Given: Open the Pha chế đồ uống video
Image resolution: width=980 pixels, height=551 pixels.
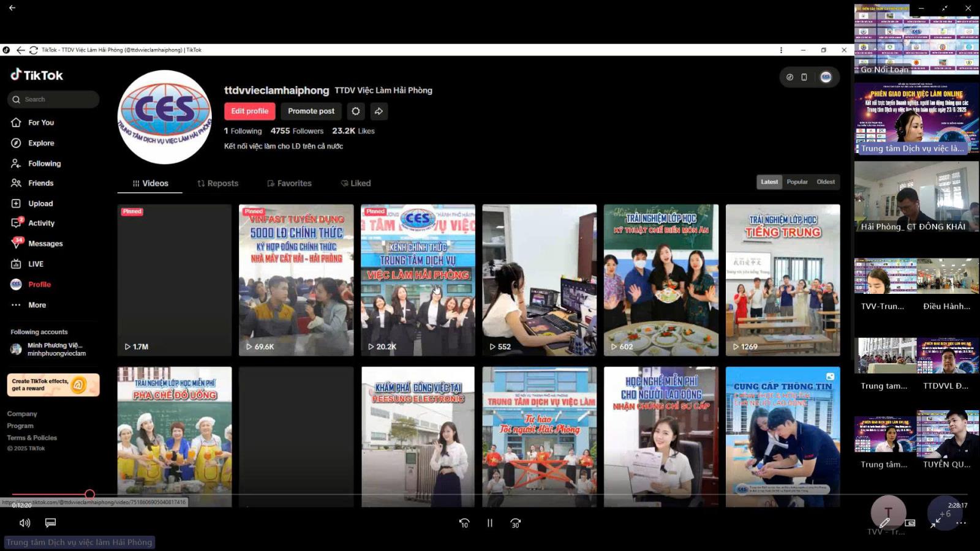Looking at the screenshot, I should [x=175, y=437].
